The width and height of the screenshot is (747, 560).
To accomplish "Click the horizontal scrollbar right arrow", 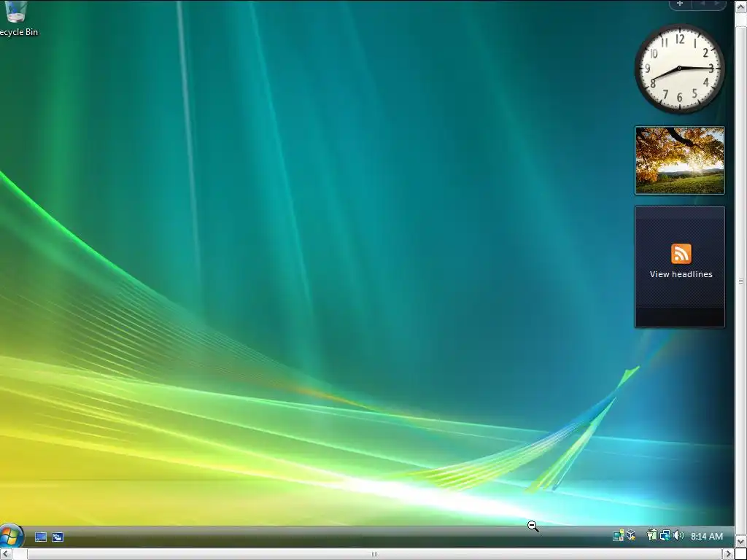I will pyautogui.click(x=728, y=554).
